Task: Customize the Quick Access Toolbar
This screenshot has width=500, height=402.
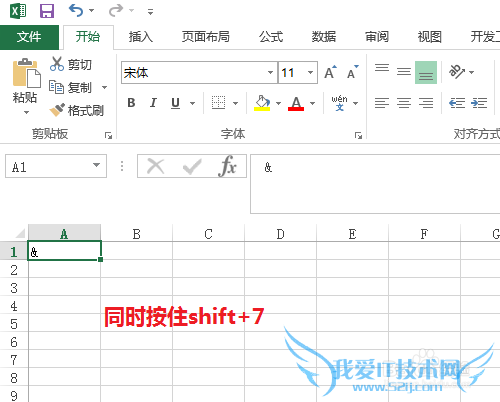Action: 150,12
